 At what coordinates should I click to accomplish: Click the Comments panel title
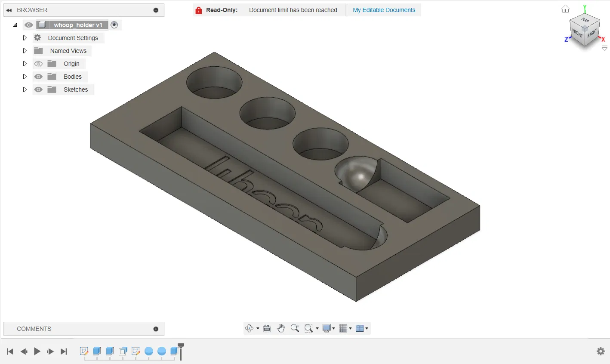(34, 329)
